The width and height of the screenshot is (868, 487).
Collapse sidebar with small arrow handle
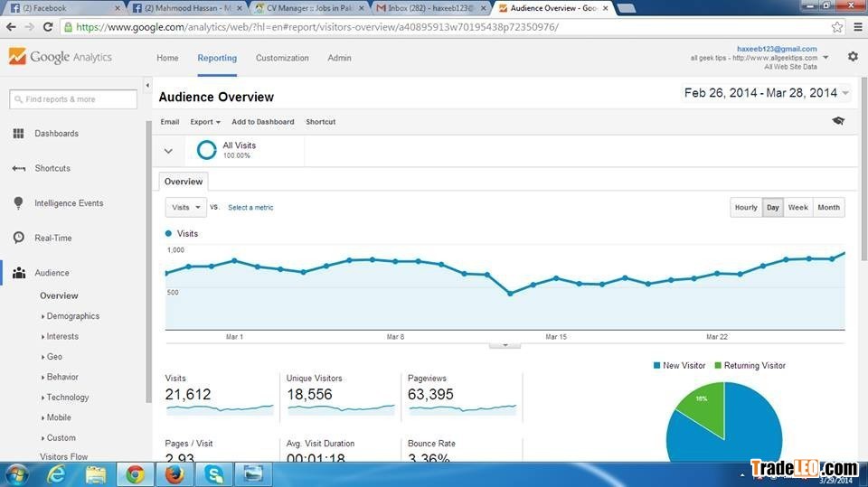147,85
